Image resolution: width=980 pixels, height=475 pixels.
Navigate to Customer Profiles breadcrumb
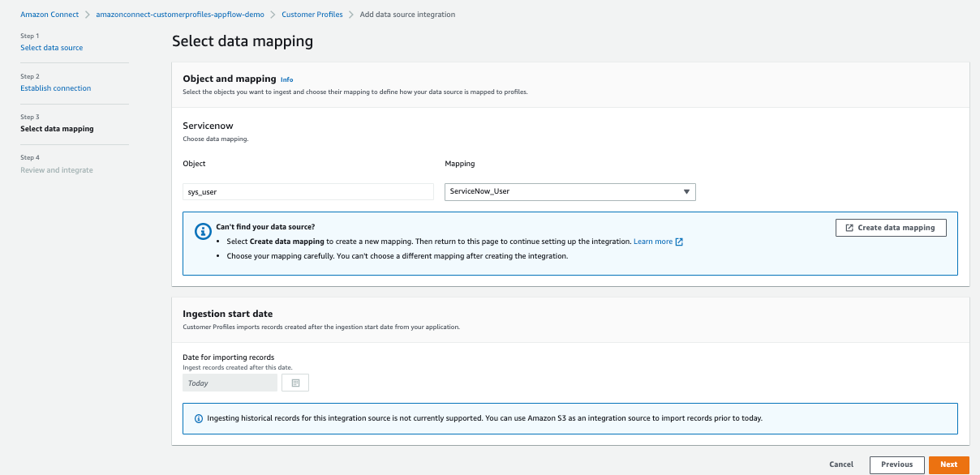(312, 15)
